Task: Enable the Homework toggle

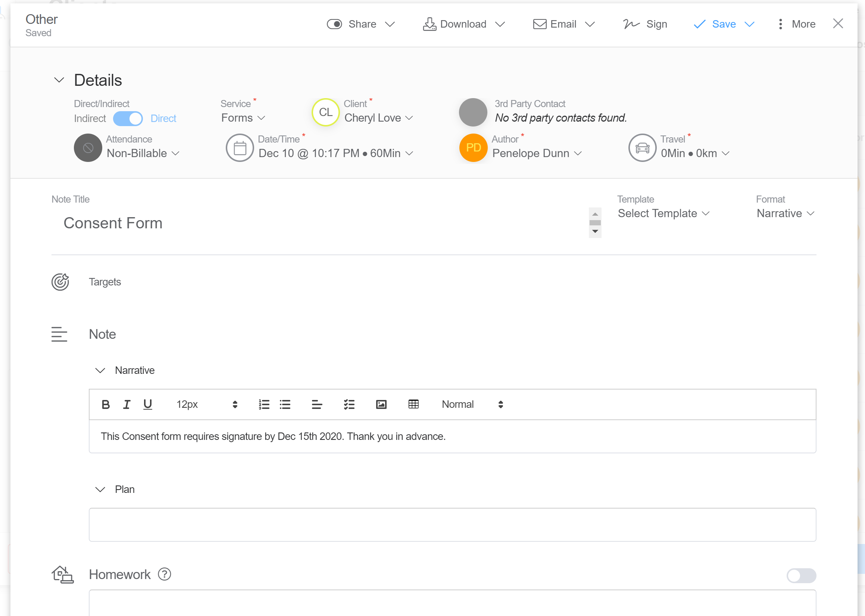Action: click(x=801, y=575)
